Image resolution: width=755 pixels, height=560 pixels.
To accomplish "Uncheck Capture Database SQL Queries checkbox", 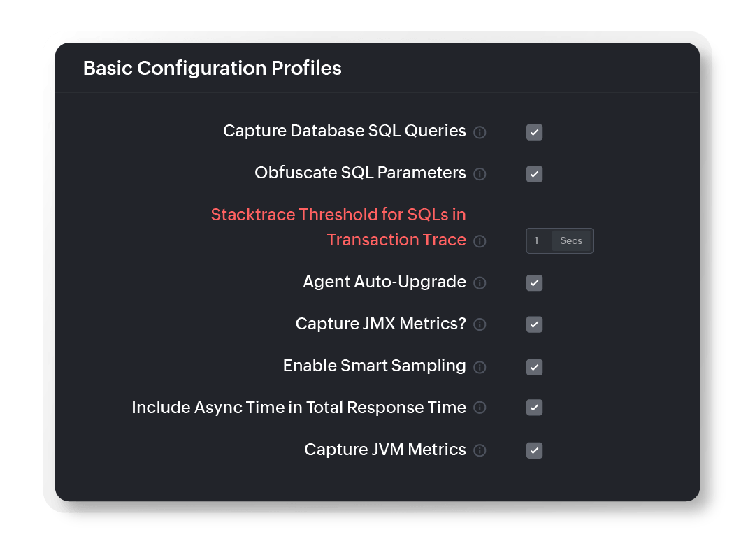I will pyautogui.click(x=534, y=132).
